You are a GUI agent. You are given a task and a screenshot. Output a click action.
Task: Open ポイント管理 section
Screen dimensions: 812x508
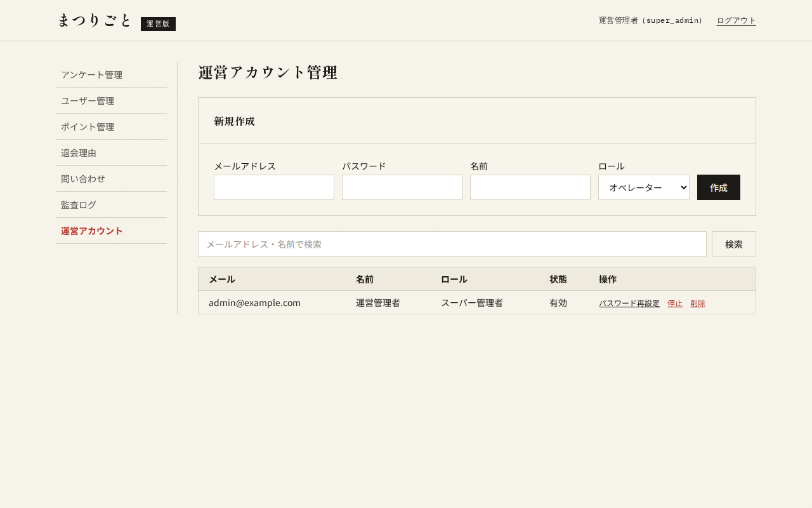point(111,126)
